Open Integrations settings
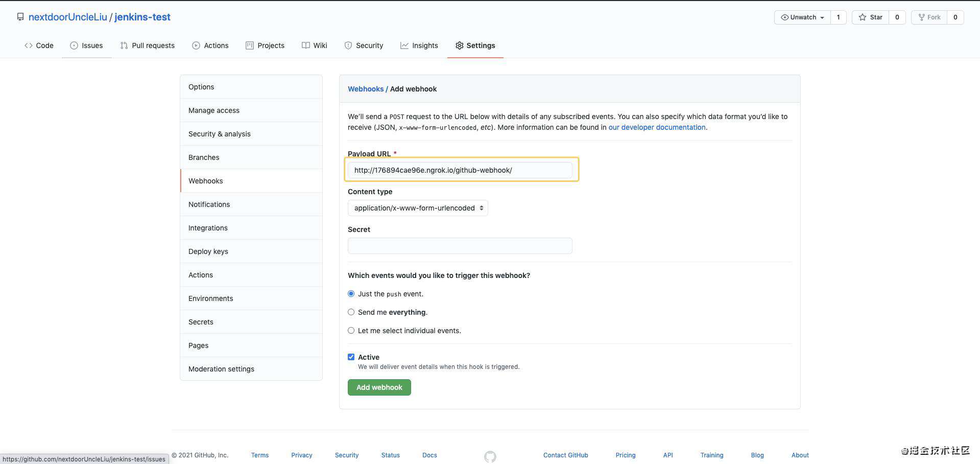Viewport: 980px width, 464px height. pyautogui.click(x=251, y=228)
